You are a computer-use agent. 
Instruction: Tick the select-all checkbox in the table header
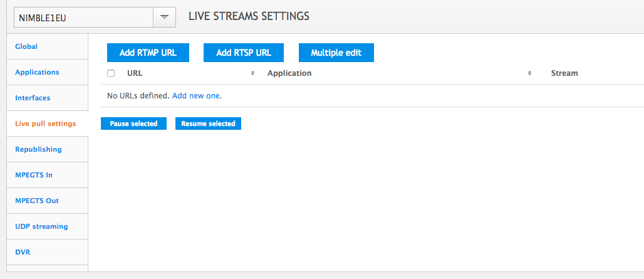pyautogui.click(x=111, y=73)
